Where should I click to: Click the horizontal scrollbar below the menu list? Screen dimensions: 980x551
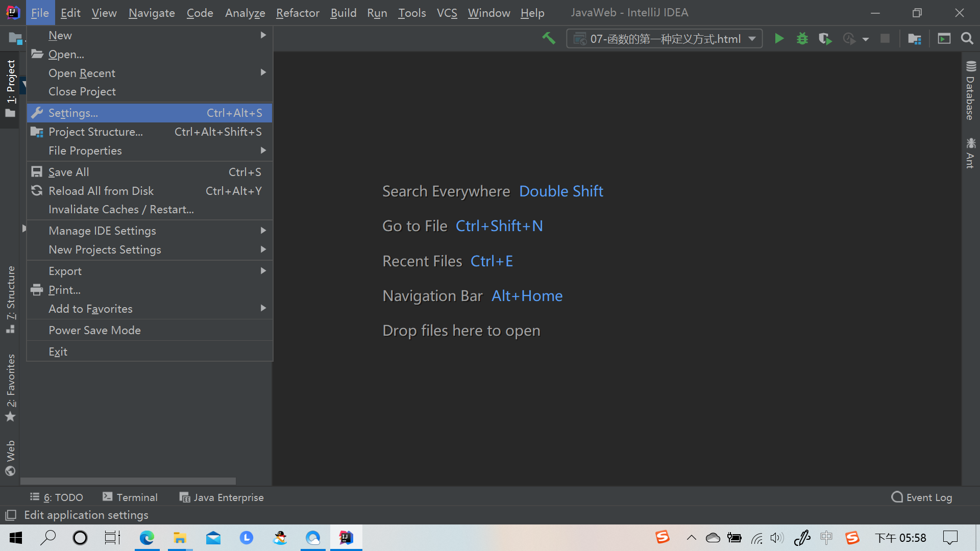[x=128, y=481]
